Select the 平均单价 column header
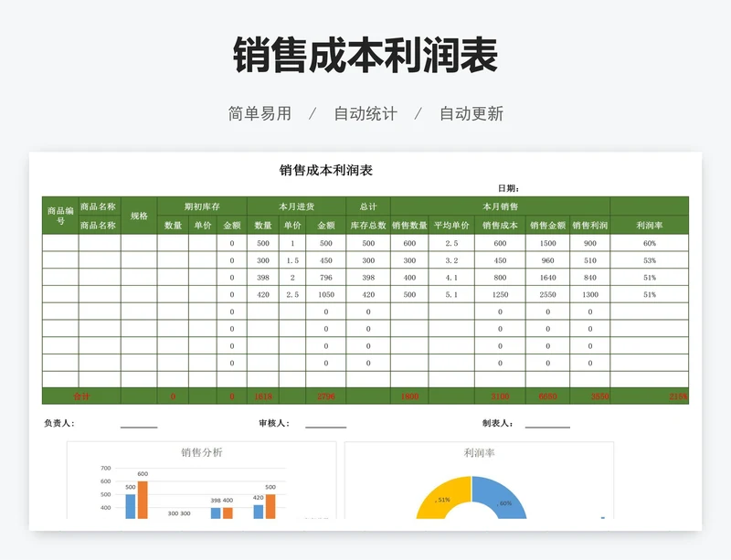The image size is (731, 560). click(450, 225)
